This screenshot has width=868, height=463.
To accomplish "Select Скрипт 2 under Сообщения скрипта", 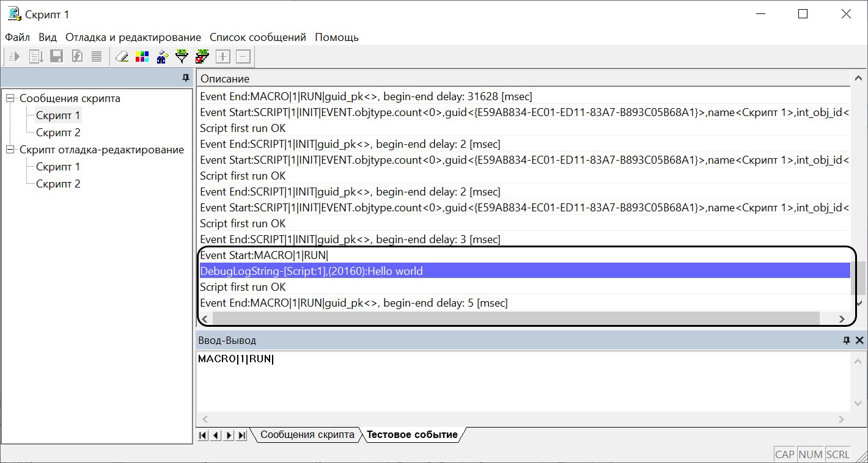I will pyautogui.click(x=58, y=133).
